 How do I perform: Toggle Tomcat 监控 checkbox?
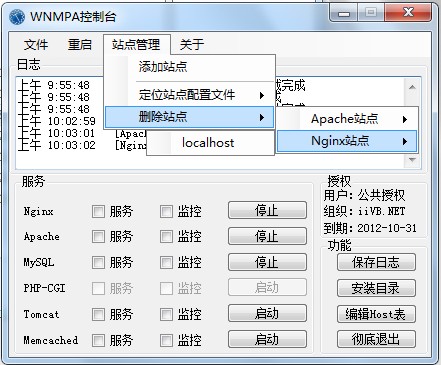(166, 314)
